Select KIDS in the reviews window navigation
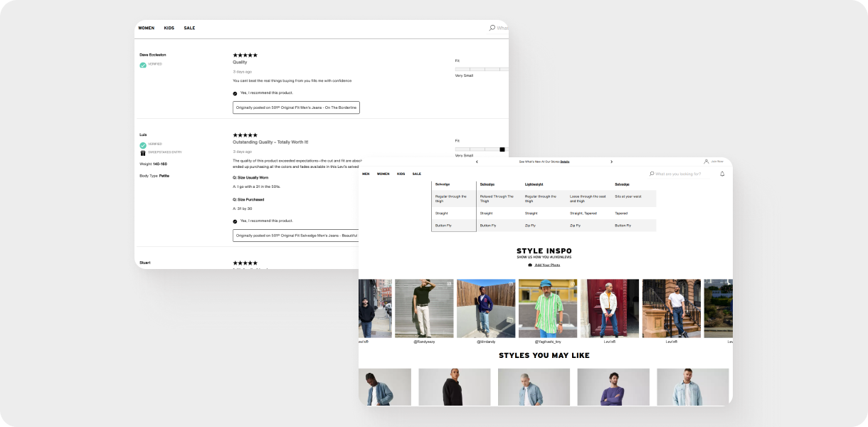The height and width of the screenshot is (427, 868). [169, 28]
